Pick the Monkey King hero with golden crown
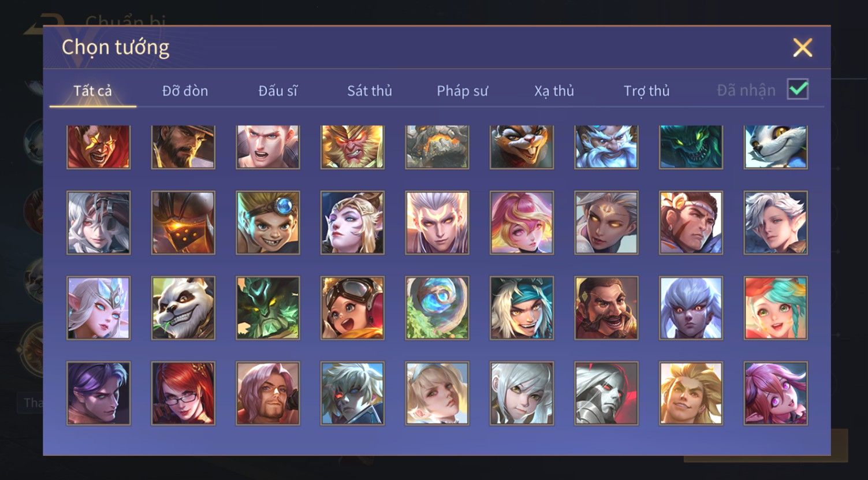The height and width of the screenshot is (480, 868). 352,147
